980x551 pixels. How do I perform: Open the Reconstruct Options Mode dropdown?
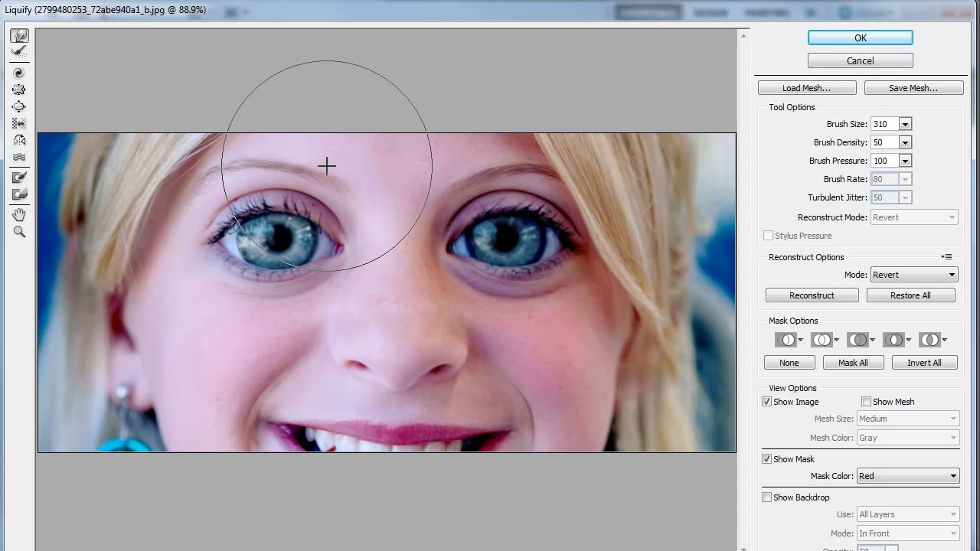[x=914, y=275]
